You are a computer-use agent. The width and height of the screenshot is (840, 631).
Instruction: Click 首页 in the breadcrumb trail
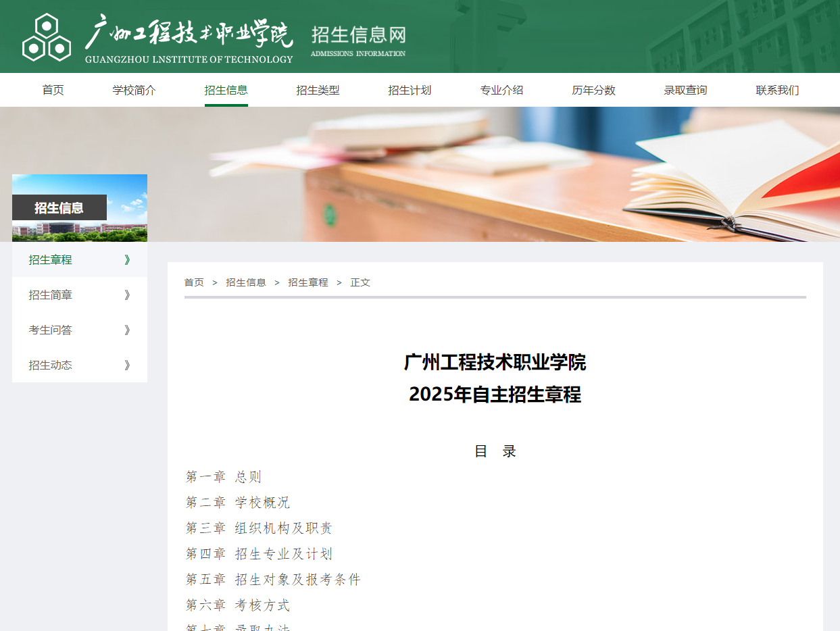tap(193, 282)
